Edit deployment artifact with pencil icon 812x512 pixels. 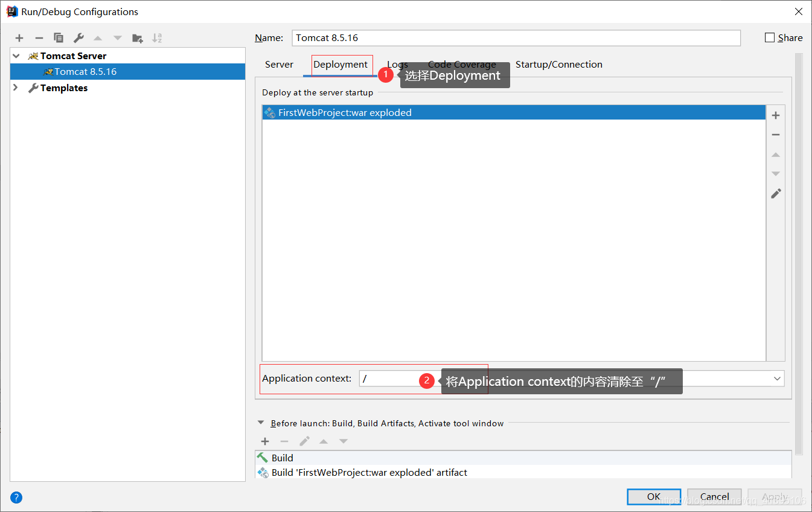(776, 193)
